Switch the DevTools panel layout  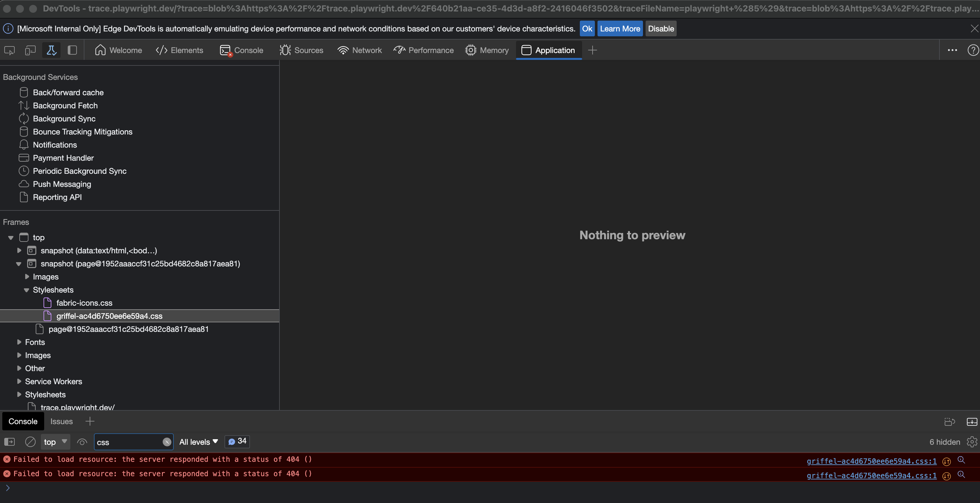[x=72, y=50]
